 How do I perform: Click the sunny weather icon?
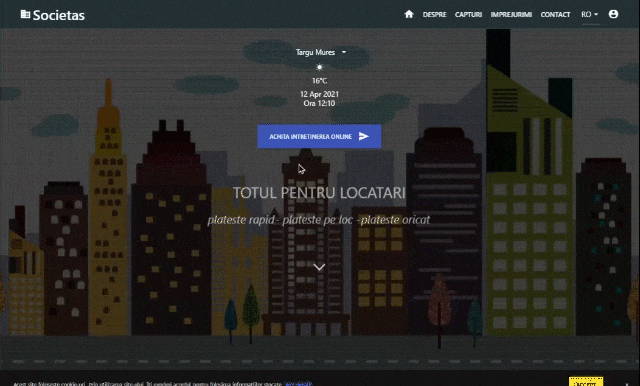(320, 67)
